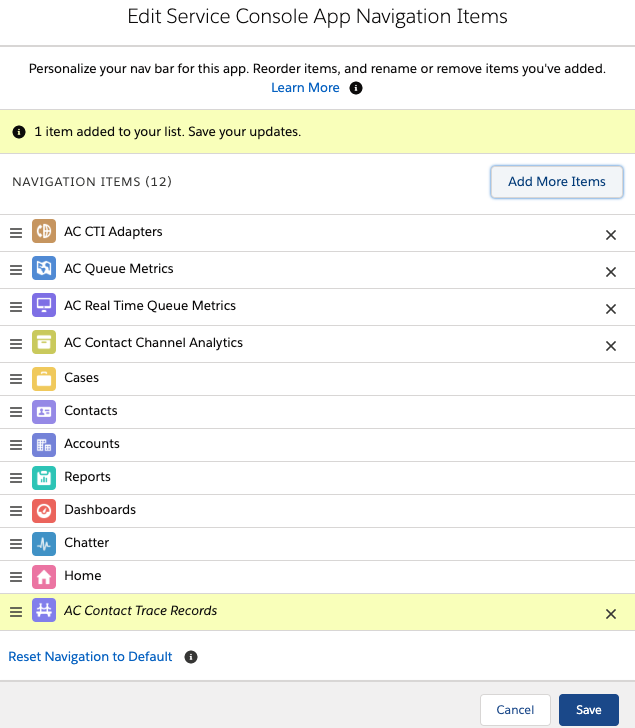Click Reset Navigation to Default link
The width and height of the screenshot is (635, 728).
click(90, 656)
